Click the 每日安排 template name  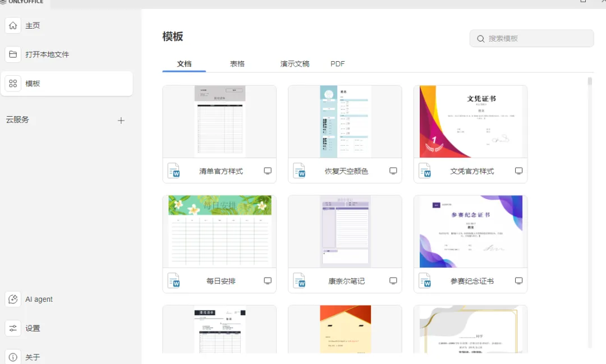[x=221, y=281]
